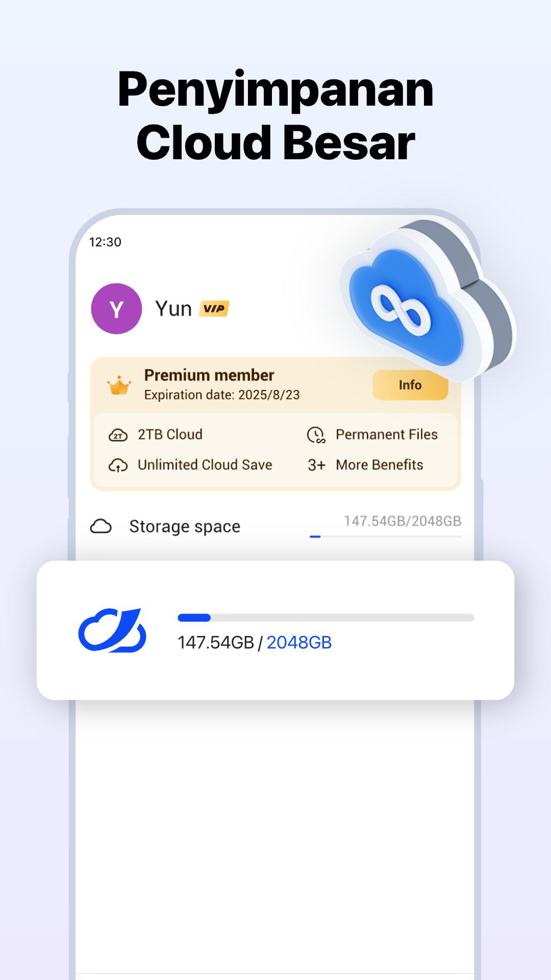The width and height of the screenshot is (551, 980).
Task: Tap the Storage space cloud outline icon
Action: click(x=101, y=526)
